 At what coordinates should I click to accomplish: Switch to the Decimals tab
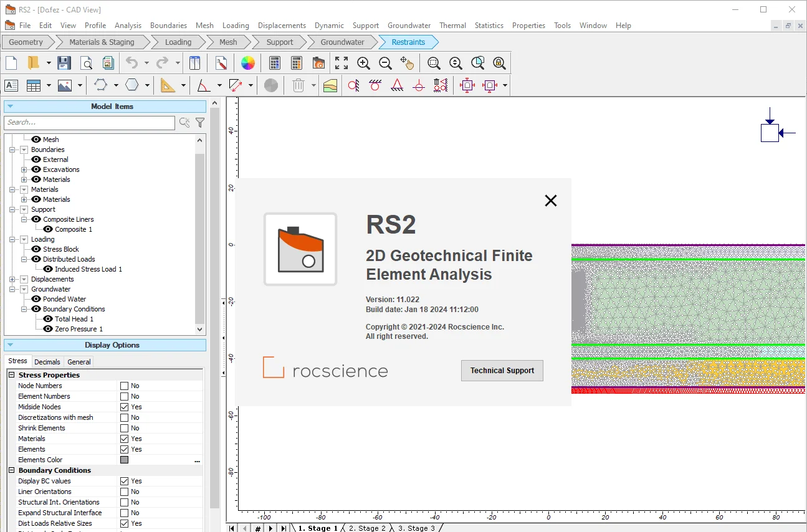[x=47, y=362]
